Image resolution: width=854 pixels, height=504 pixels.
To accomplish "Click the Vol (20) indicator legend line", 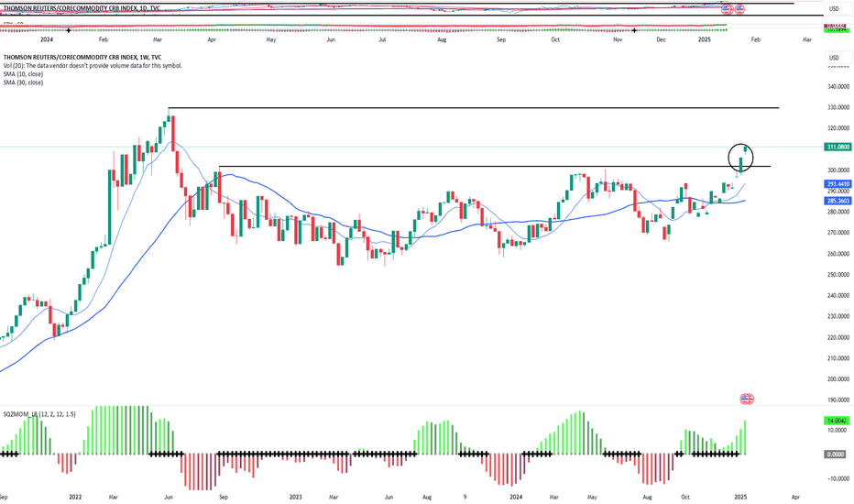I will tap(93, 65).
